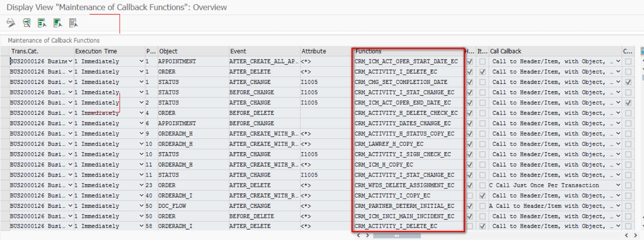Click the Select All entries toolbar icon
644x240 pixels.
pos(42,23)
